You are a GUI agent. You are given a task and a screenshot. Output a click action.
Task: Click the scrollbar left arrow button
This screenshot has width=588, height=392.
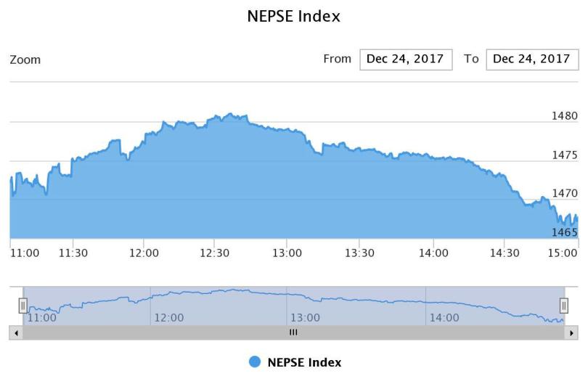[x=15, y=332]
